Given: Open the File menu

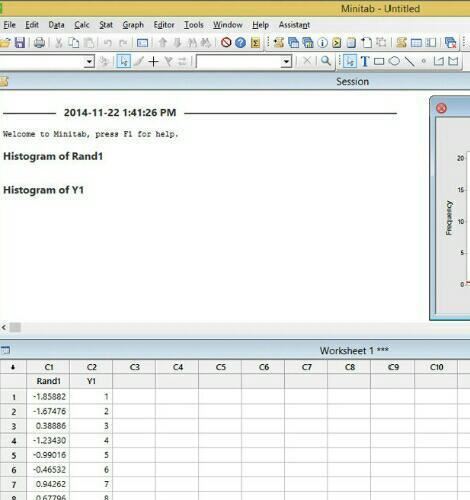Looking at the screenshot, I should [9, 25].
